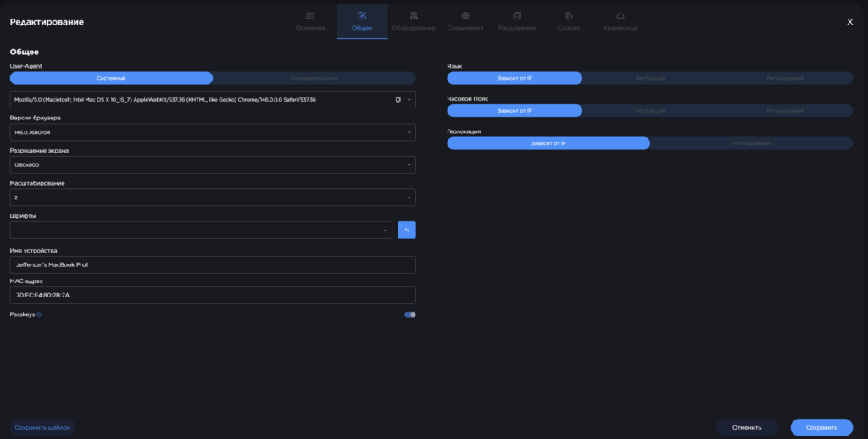Click the MAC-адрес input field
The height and width of the screenshot is (439, 868).
pos(213,295)
